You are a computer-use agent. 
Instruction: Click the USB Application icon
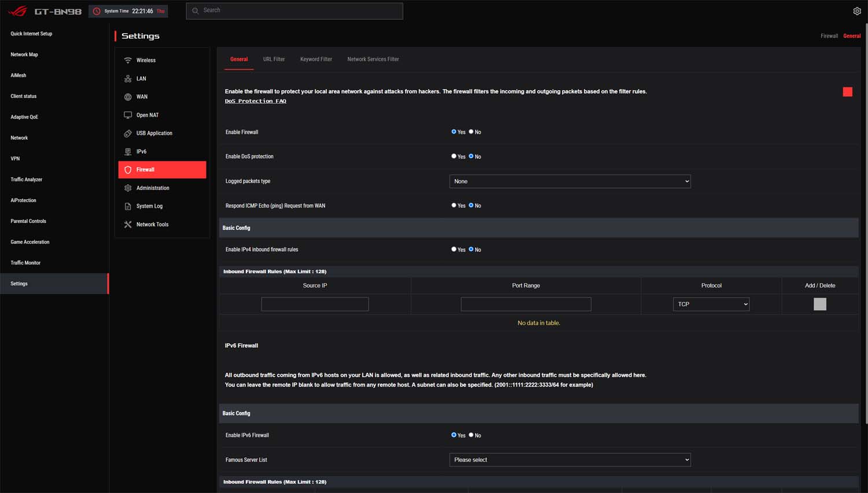(x=128, y=133)
